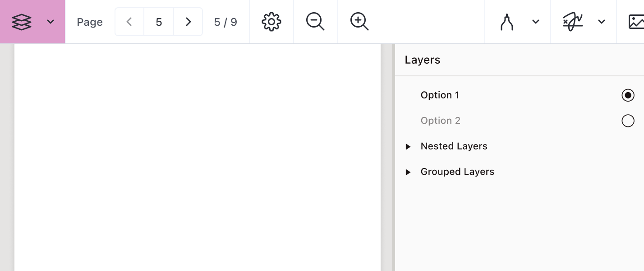Image resolution: width=644 pixels, height=271 pixels.
Task: Open the signature tool dropdown
Action: coord(601,22)
